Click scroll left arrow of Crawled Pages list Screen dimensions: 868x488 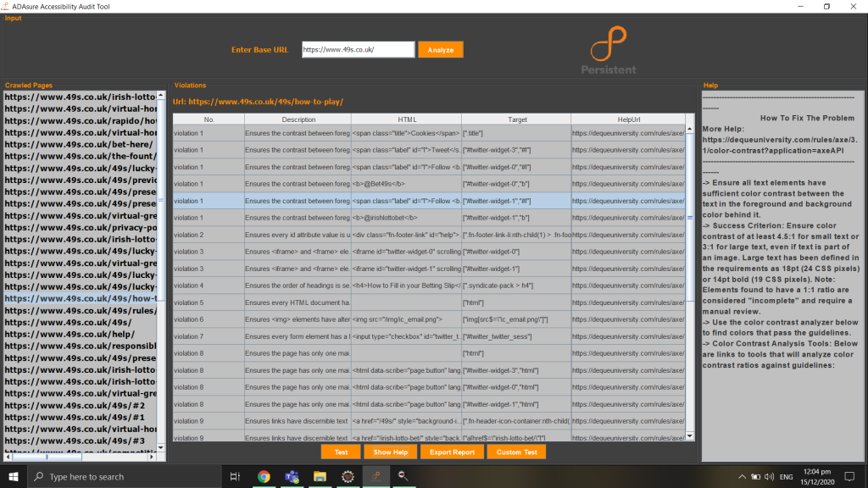click(x=8, y=457)
